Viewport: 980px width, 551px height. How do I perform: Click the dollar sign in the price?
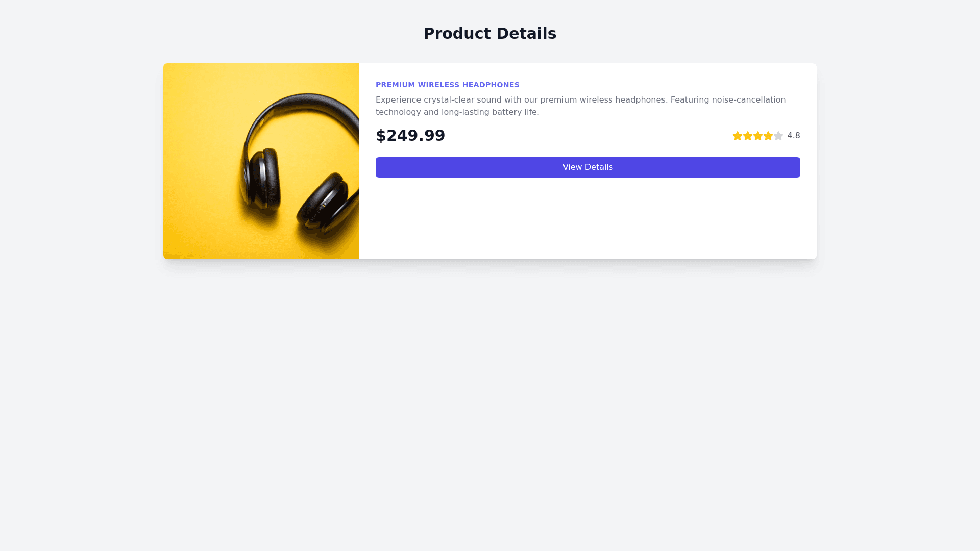pyautogui.click(x=381, y=136)
